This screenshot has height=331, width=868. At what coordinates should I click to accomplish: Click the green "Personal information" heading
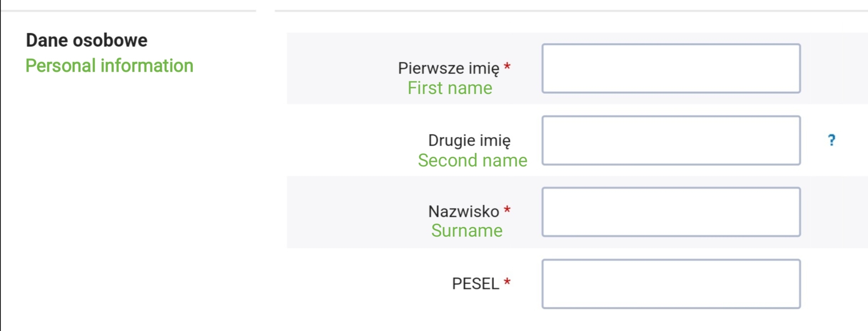coord(110,66)
